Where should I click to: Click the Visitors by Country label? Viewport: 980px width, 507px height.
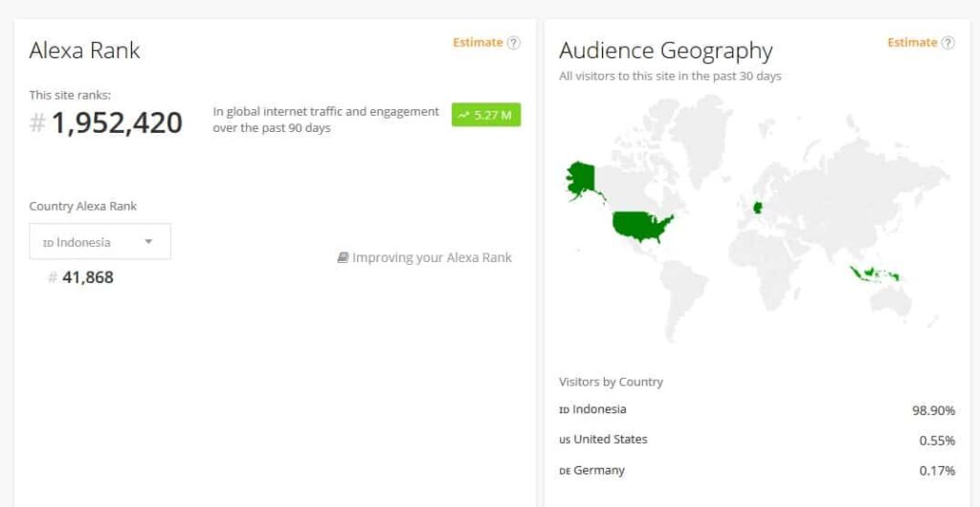click(x=611, y=382)
